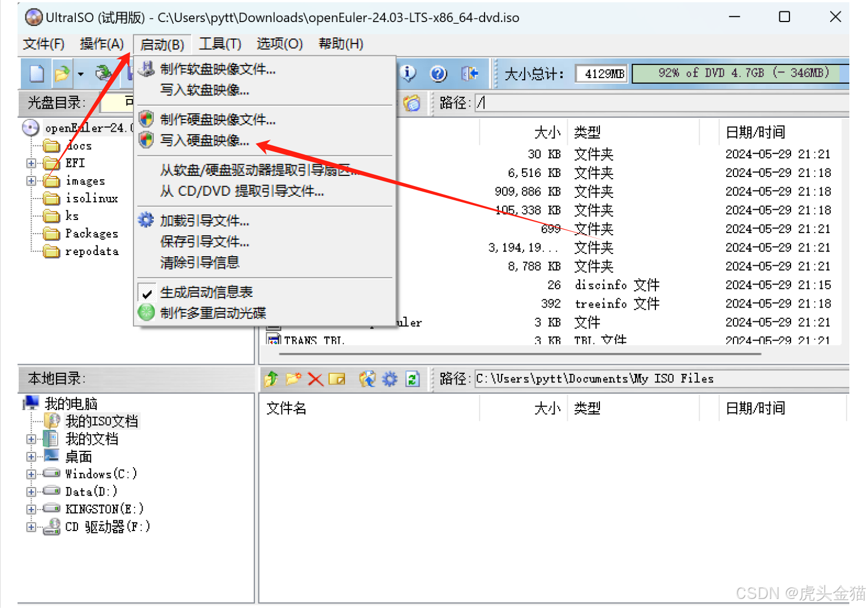Click the Open file folder icon

pyautogui.click(x=62, y=74)
